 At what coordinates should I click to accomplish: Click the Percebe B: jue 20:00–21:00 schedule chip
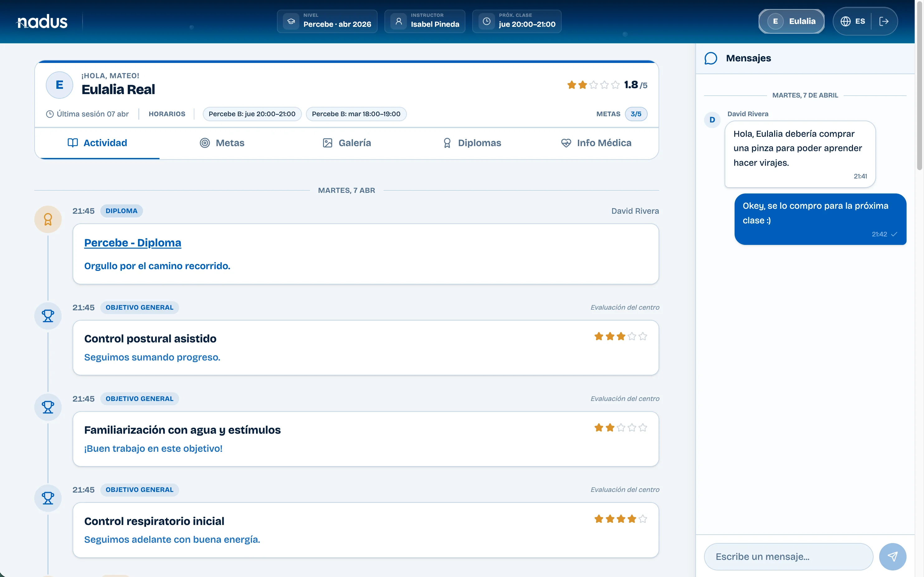coord(252,114)
